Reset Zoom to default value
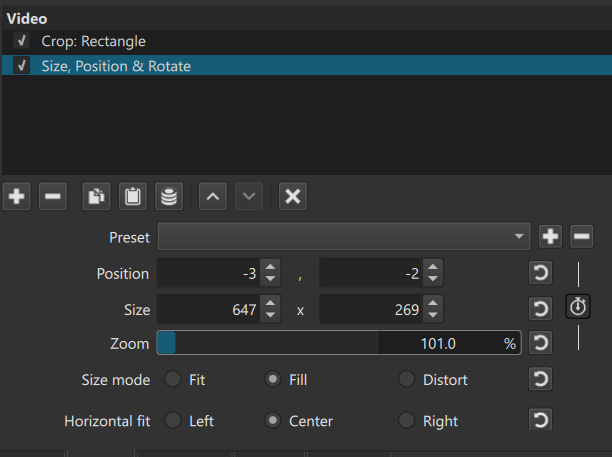This screenshot has width=612, height=457. (540, 344)
